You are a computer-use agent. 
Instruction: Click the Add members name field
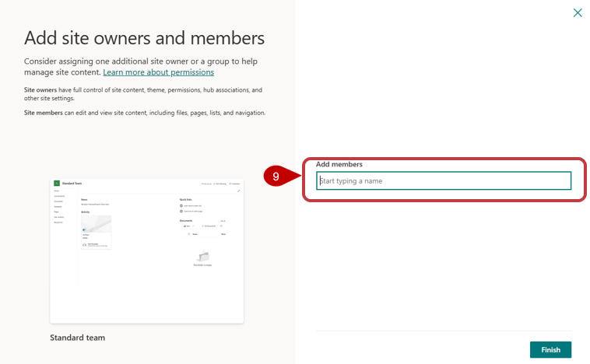[x=444, y=181]
